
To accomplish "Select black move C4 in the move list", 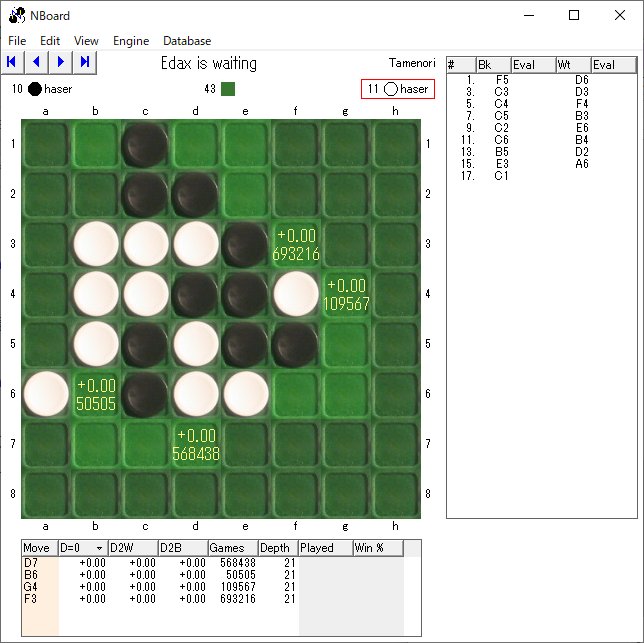I will point(502,103).
